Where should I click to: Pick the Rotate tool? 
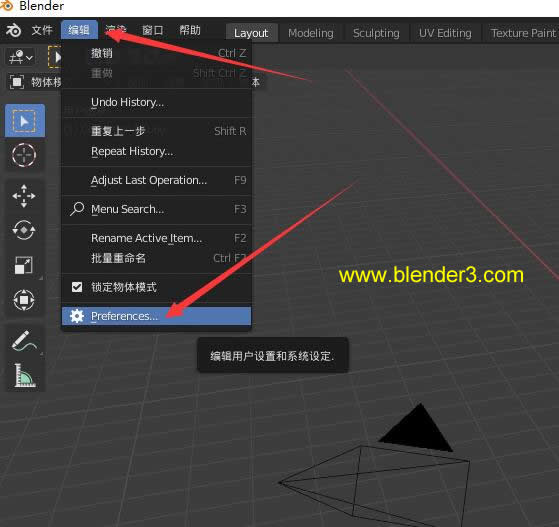coord(24,230)
